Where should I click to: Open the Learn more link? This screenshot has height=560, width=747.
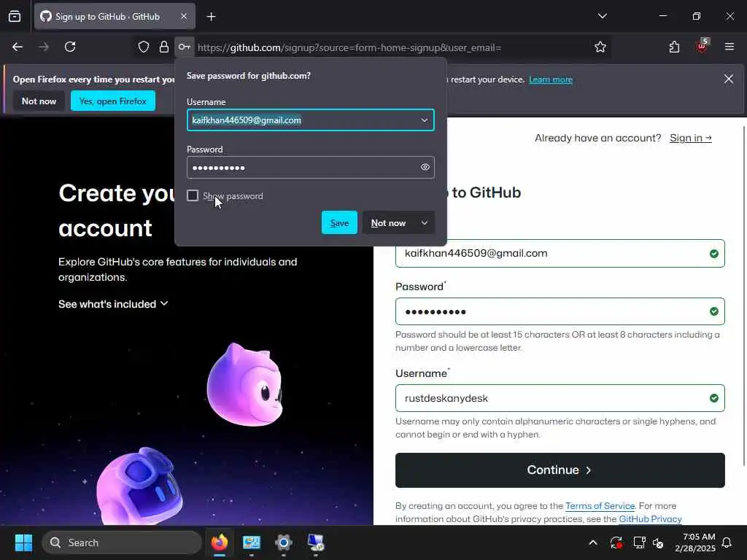551,79
